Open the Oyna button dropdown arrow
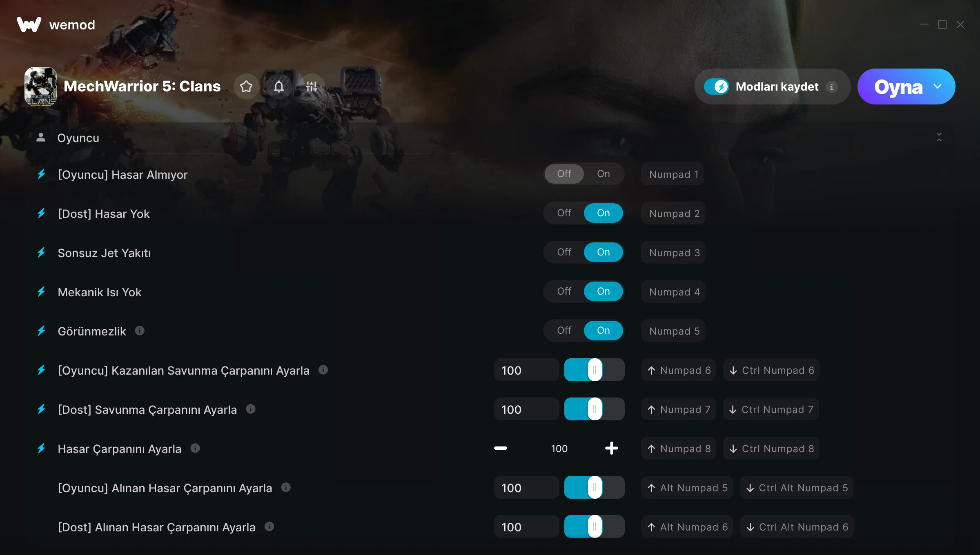Screen dimensions: 980x555 938,87
